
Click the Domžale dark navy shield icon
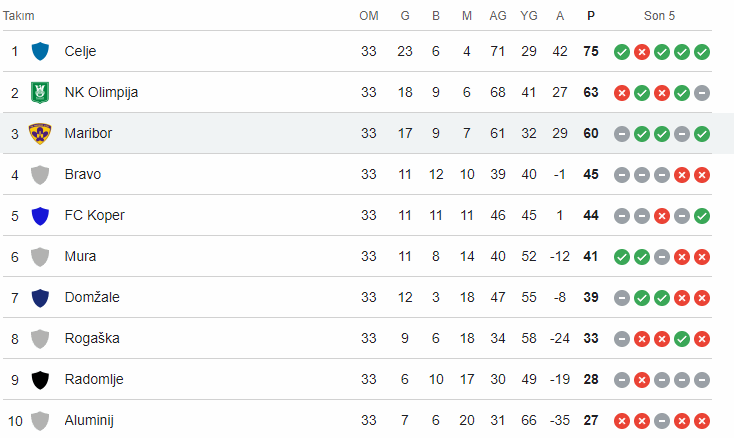[40, 298]
